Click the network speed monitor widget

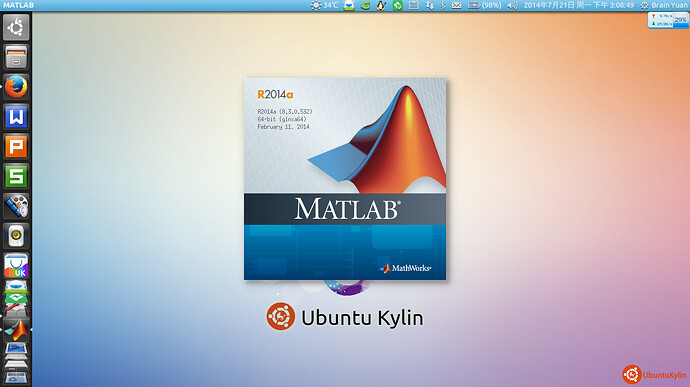[668, 20]
